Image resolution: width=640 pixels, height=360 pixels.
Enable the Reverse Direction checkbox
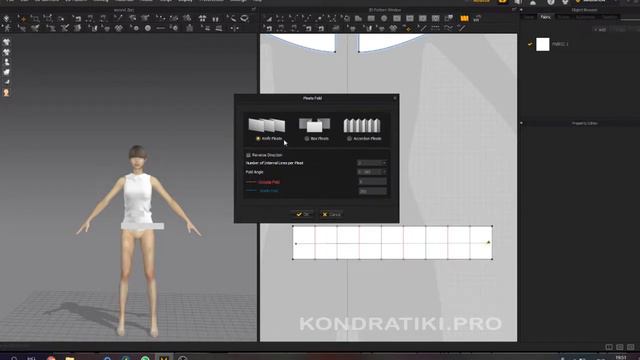248,155
